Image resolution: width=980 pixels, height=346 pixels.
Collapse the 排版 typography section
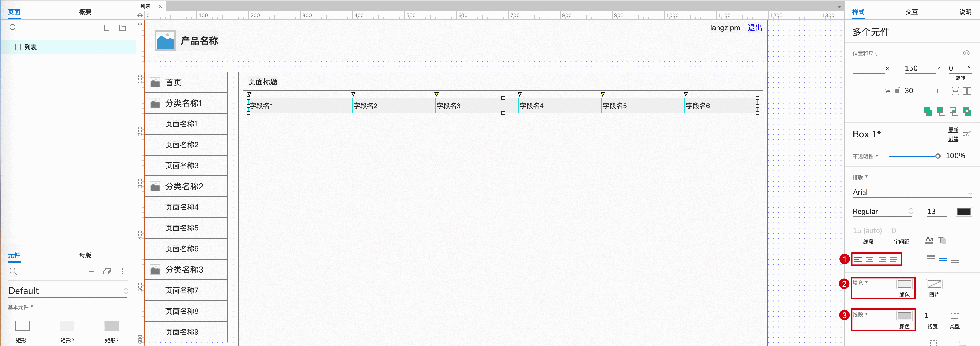point(860,177)
